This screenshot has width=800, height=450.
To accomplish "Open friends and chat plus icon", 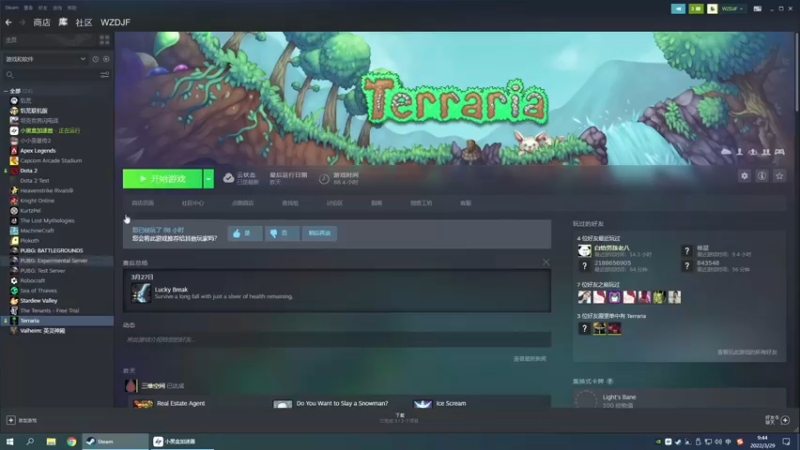I will (785, 420).
